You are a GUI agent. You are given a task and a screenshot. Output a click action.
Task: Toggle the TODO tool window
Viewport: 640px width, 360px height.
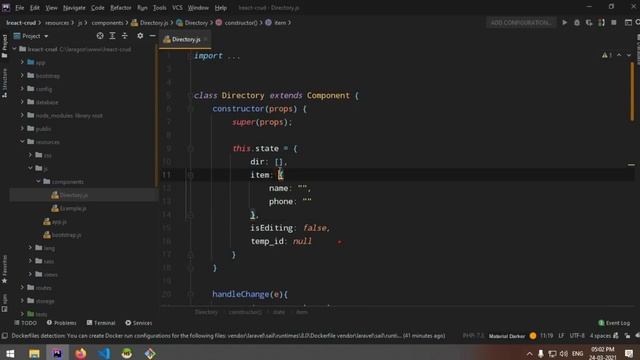(x=25, y=323)
